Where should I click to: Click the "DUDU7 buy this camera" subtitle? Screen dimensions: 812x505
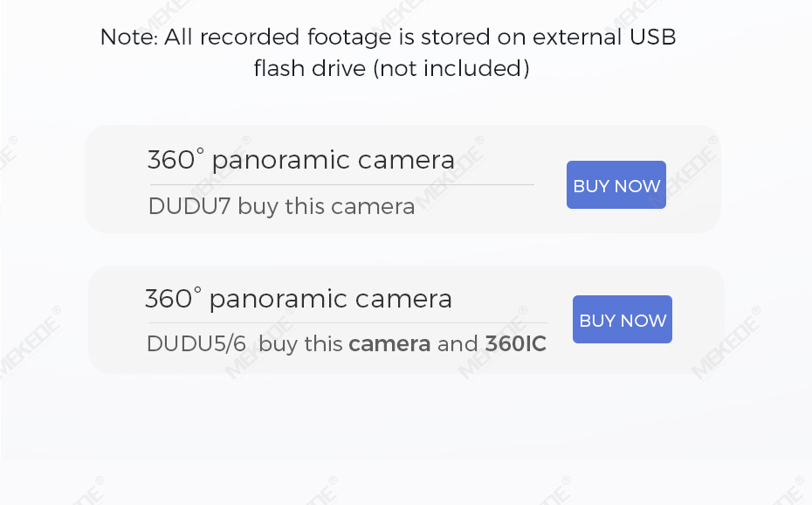point(281,207)
